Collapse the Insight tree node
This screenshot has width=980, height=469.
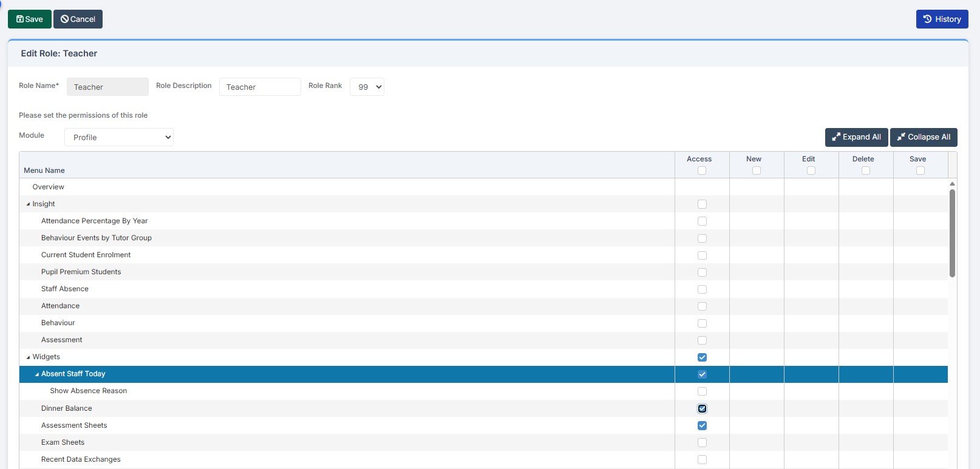(x=28, y=204)
